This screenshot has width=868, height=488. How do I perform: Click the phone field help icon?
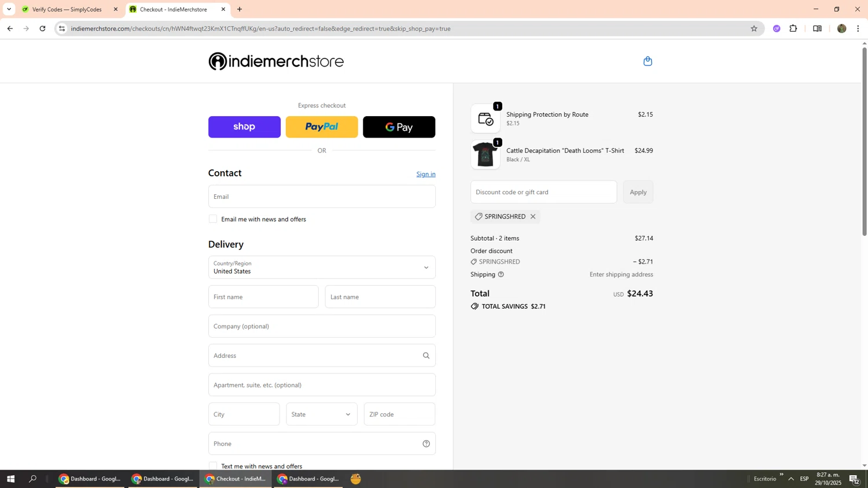(x=426, y=444)
